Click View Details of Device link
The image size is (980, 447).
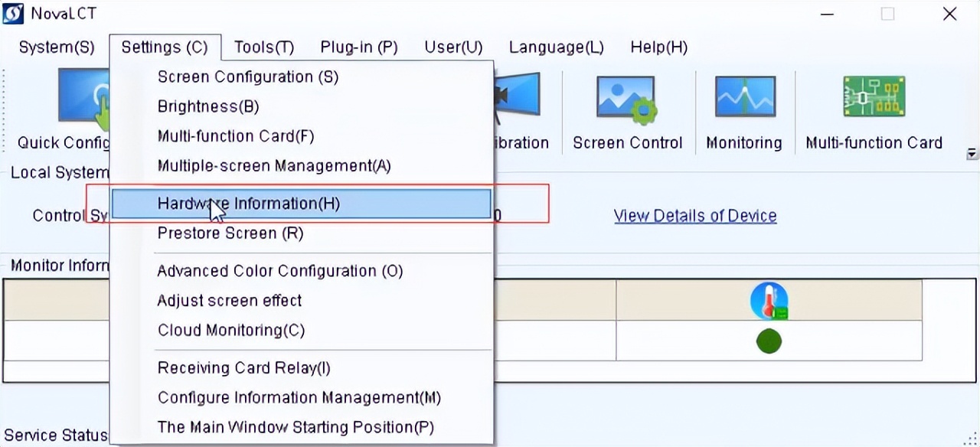(x=695, y=216)
